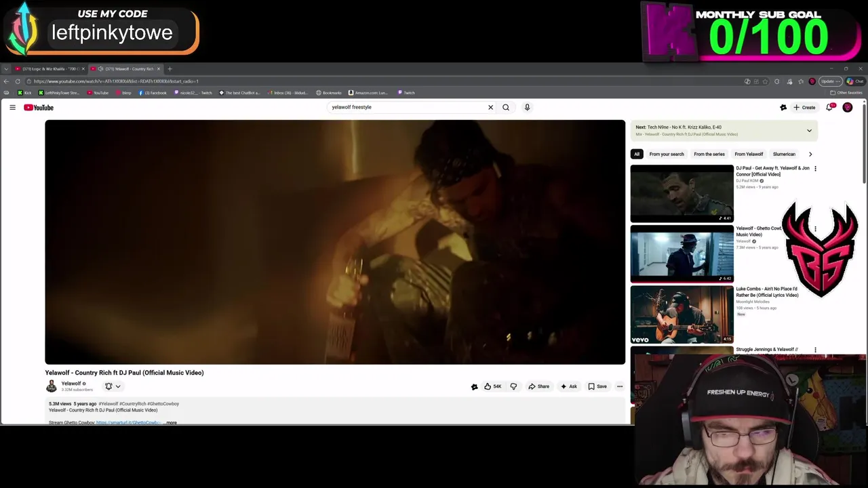Open DJ Paul - Get Away video title

[772, 171]
